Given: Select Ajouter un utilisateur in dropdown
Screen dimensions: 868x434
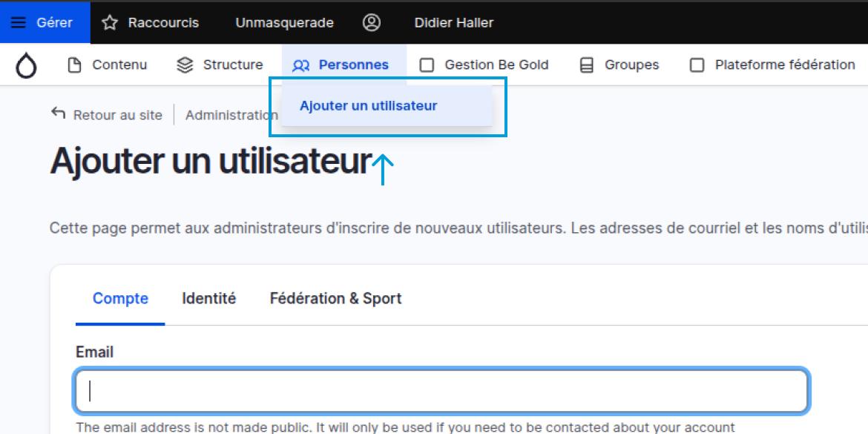Looking at the screenshot, I should pyautogui.click(x=368, y=106).
